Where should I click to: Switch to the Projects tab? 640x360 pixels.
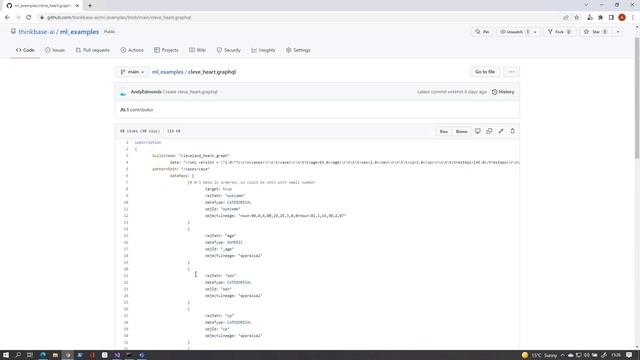pyautogui.click(x=166, y=50)
